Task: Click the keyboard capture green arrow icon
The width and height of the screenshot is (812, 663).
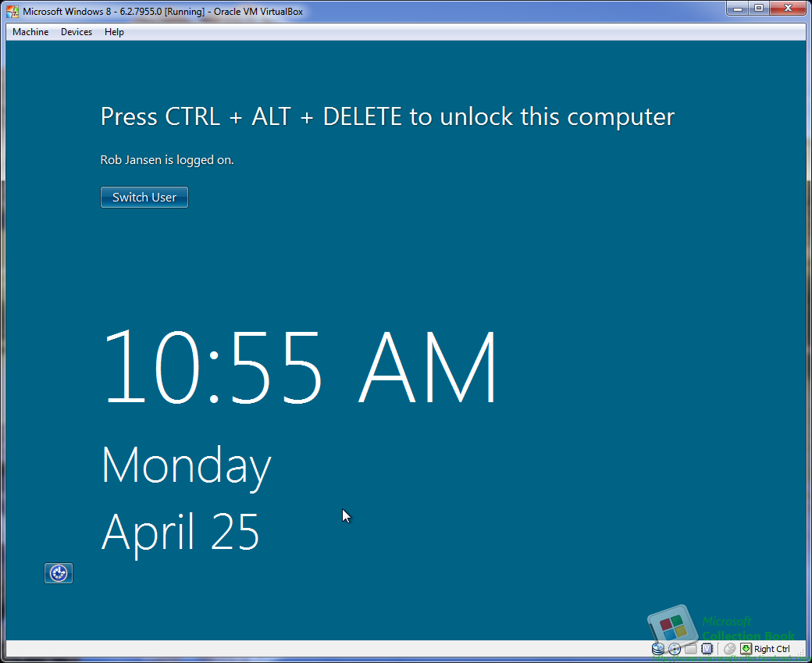Action: pyautogui.click(x=746, y=648)
